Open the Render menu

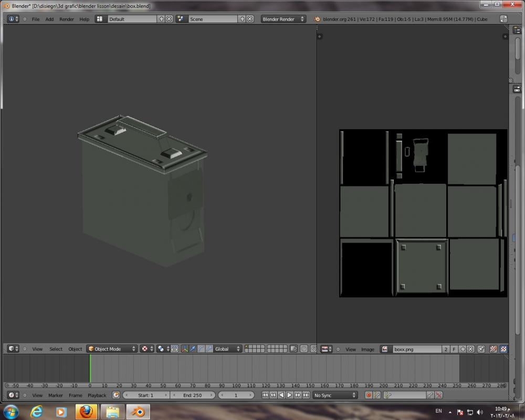click(x=67, y=19)
